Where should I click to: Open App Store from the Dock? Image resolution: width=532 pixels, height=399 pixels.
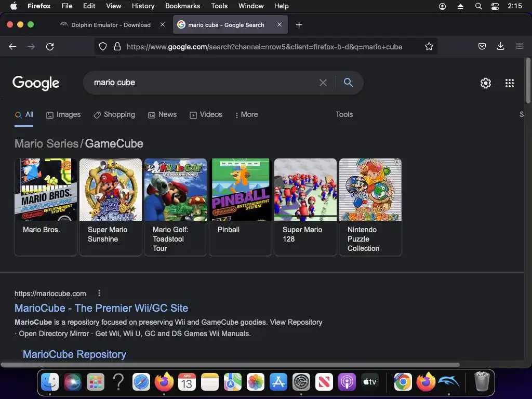(278, 382)
